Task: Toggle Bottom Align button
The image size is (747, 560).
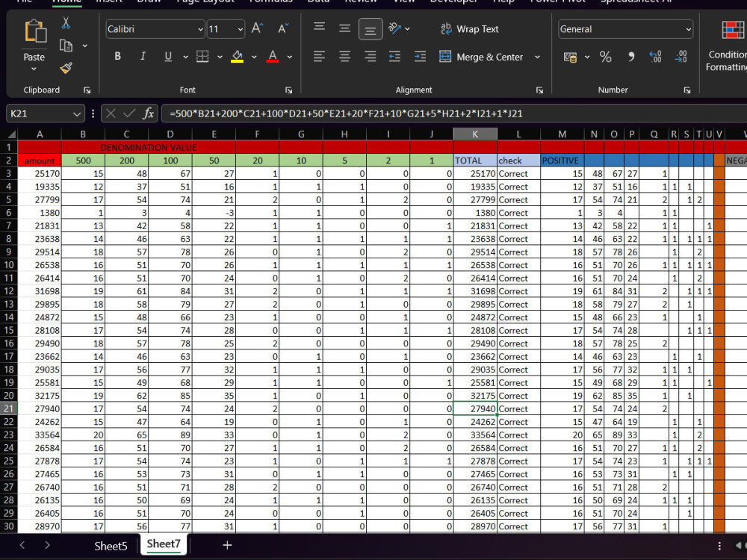Action: point(371,29)
